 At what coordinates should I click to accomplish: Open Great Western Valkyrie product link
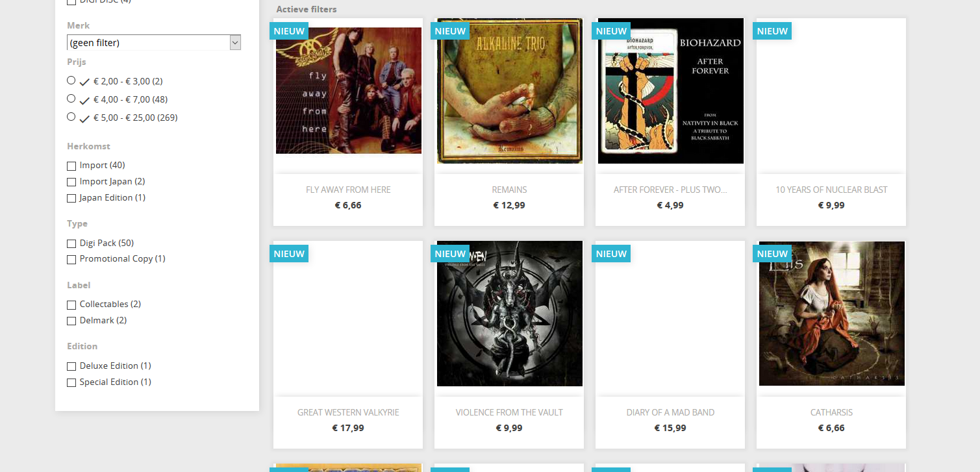pyautogui.click(x=348, y=412)
